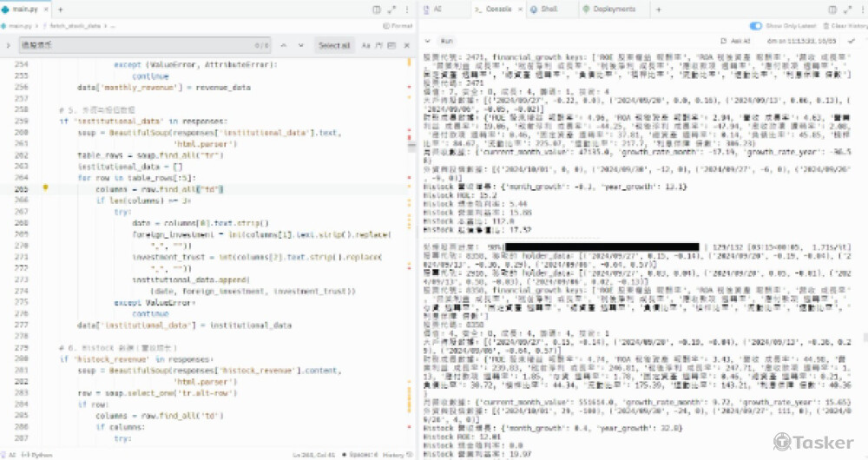Viewport: 868px width, 460px height.
Task: Open History in status bar
Action: (x=397, y=455)
